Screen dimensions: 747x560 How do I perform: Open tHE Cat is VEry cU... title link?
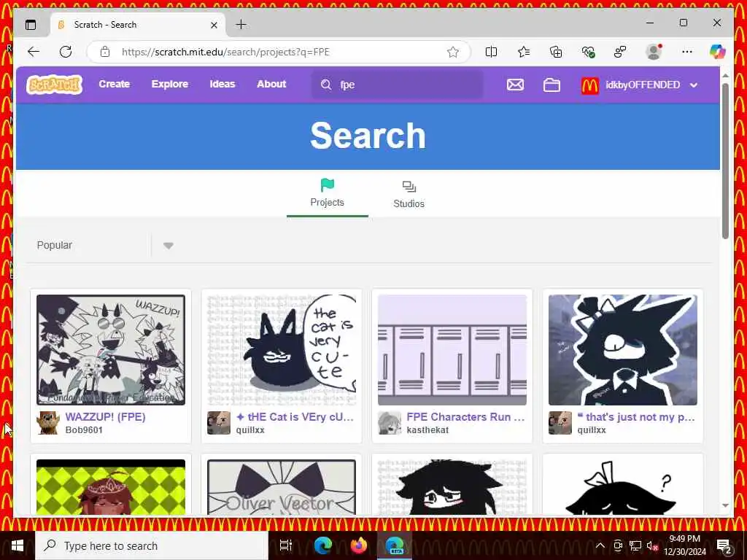(295, 416)
